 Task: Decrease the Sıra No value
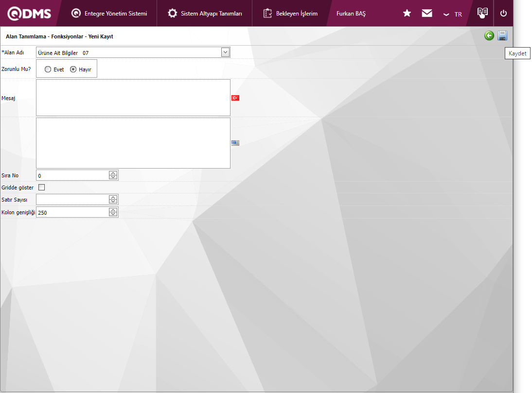coord(113,177)
